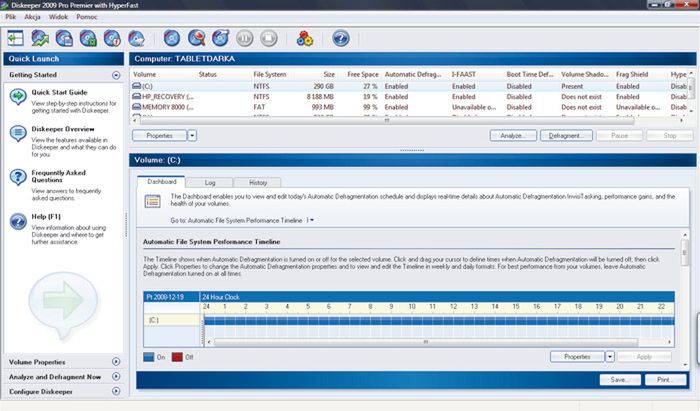Click the Defragment... button
The height and width of the screenshot is (411, 700).
(566, 134)
